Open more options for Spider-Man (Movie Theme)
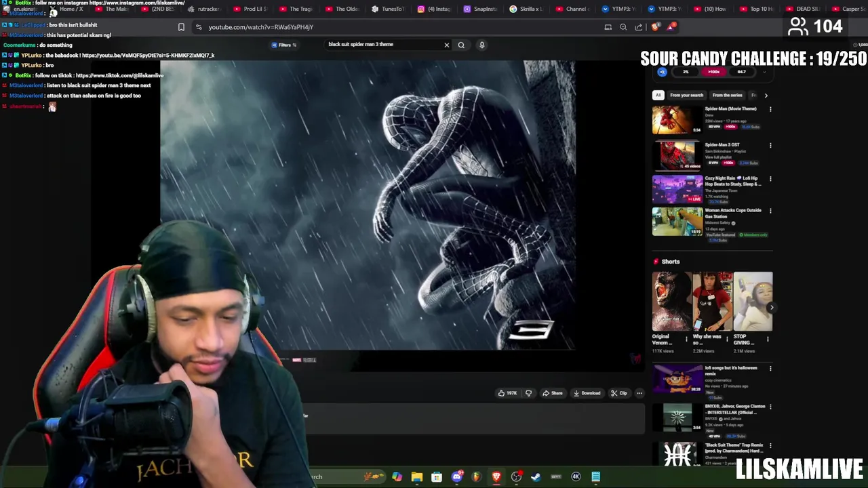This screenshot has width=868, height=488. 770,109
